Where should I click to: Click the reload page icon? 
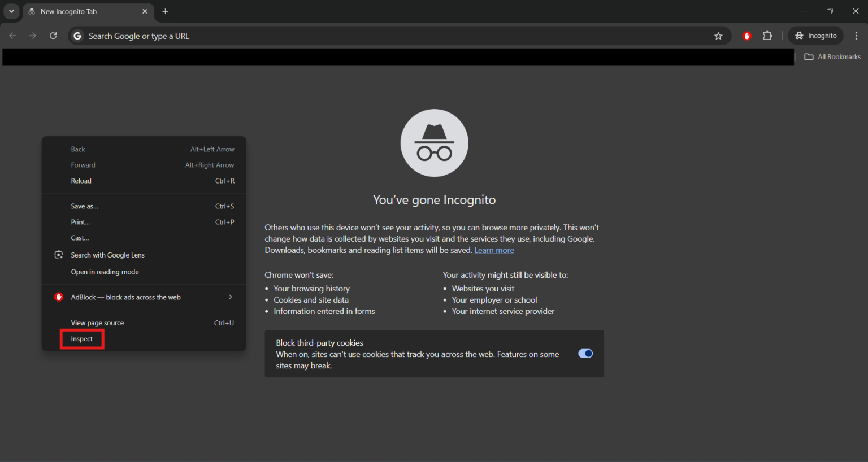[x=53, y=36]
